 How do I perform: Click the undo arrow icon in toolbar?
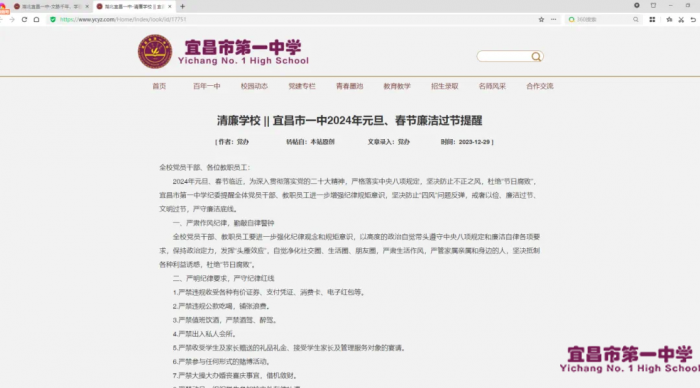coord(693,20)
